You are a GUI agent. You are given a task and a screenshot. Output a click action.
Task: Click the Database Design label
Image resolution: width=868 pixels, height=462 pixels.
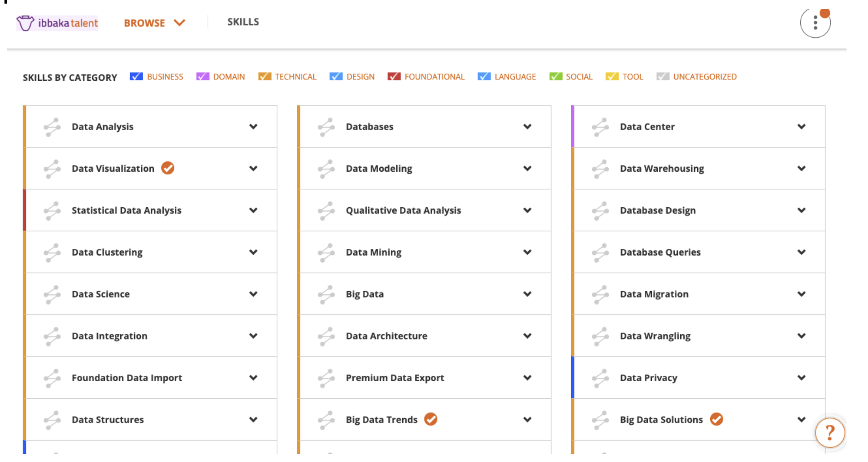658,210
